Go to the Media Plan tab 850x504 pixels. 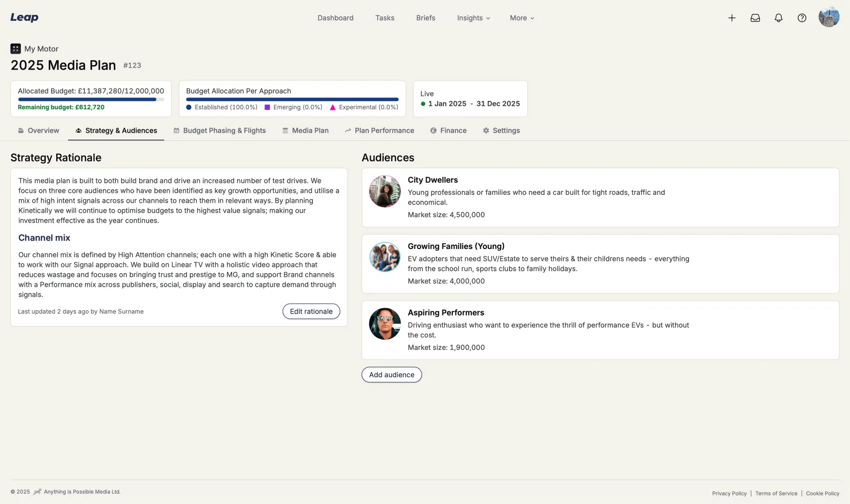tap(305, 131)
